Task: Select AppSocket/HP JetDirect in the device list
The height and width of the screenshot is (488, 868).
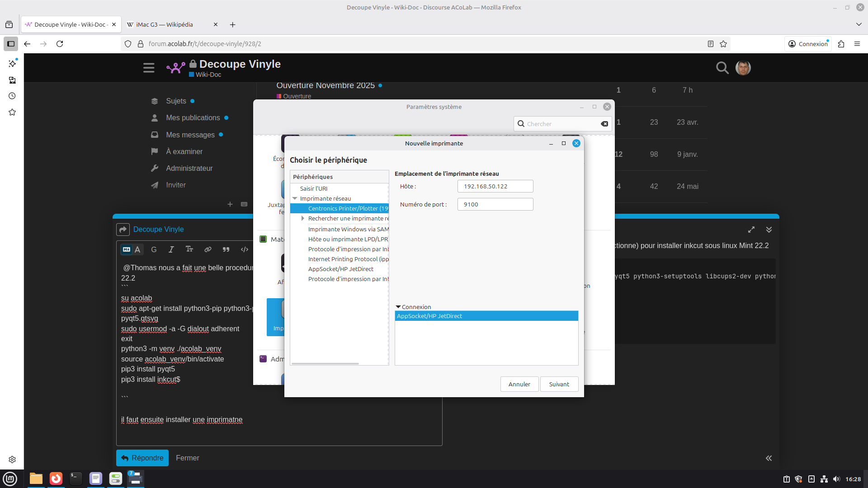Action: pyautogui.click(x=340, y=269)
